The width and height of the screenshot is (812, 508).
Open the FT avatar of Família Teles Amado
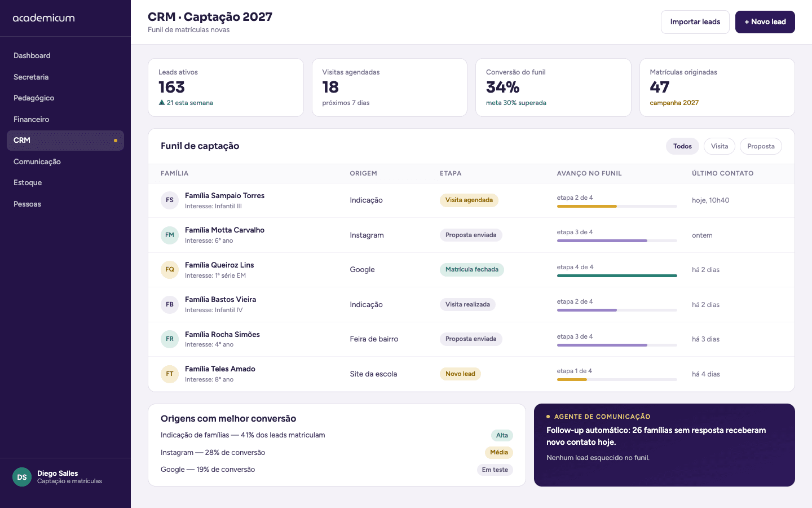170,374
